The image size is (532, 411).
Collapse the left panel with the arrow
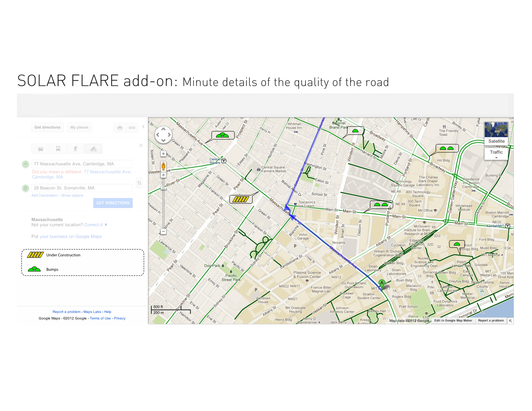pyautogui.click(x=143, y=127)
